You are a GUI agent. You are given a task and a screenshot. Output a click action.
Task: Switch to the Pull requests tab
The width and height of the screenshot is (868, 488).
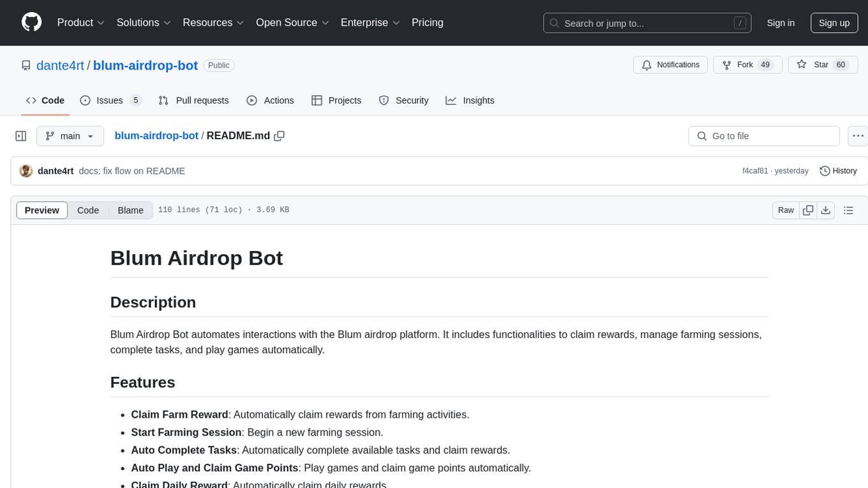pyautogui.click(x=193, y=100)
